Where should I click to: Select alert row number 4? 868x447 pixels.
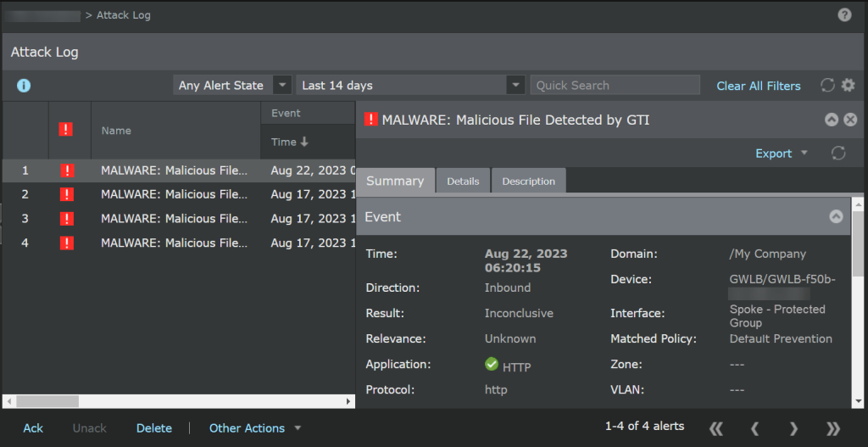coord(178,243)
